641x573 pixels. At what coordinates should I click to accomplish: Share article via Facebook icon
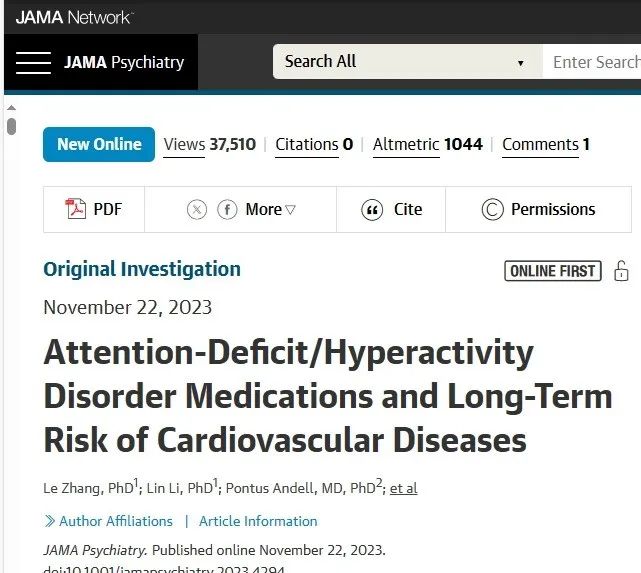click(227, 210)
